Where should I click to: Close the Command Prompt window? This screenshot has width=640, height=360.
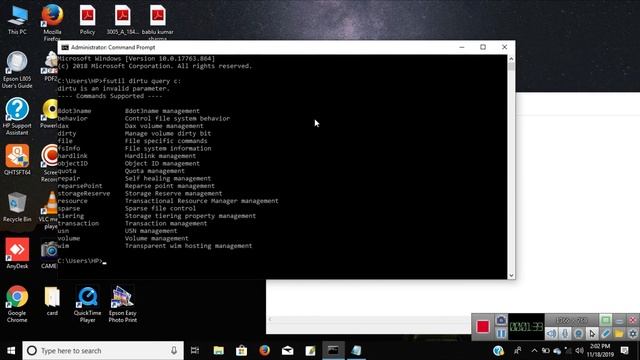(504, 47)
